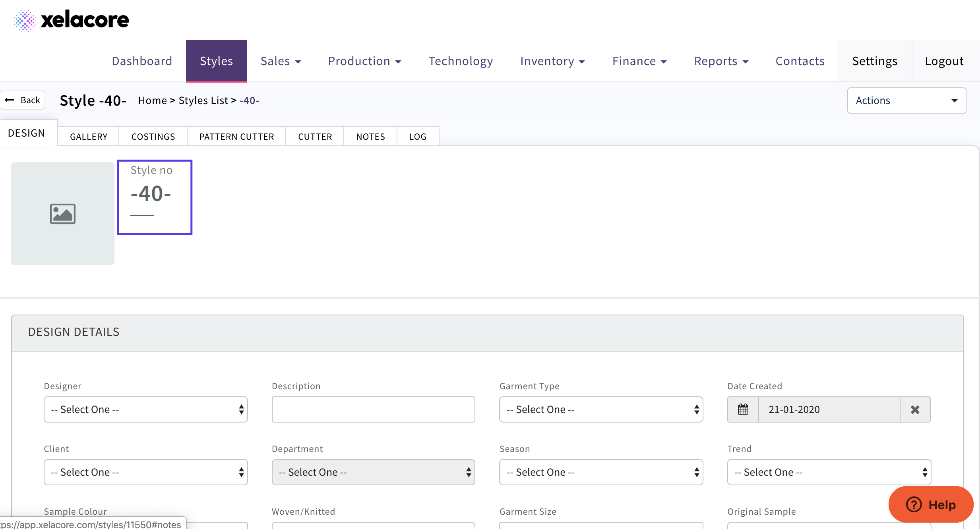
Task: Select a Designer from the dropdown
Action: tap(145, 409)
